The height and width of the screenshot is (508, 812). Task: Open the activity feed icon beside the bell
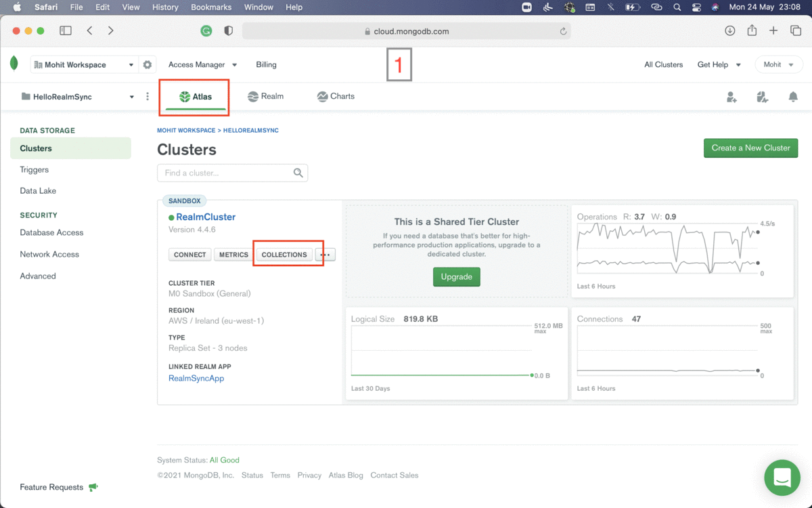point(763,97)
